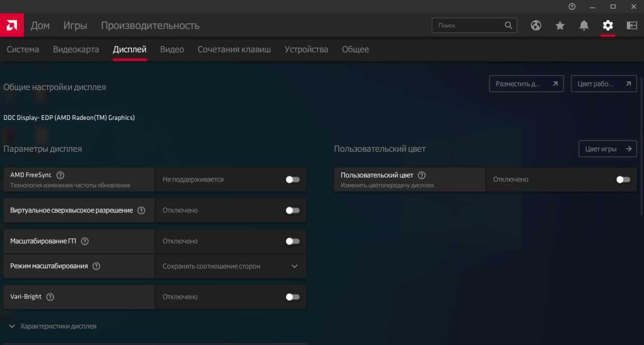Open settings gear icon

608,25
